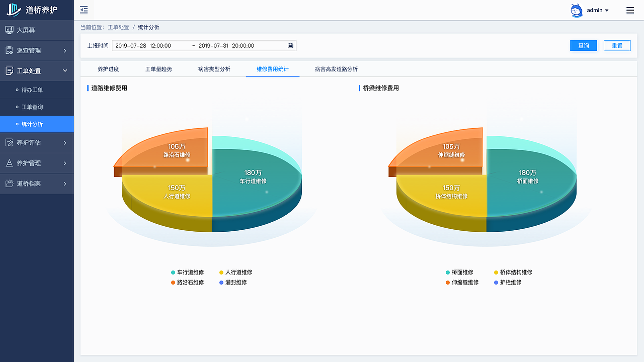644x362 pixels.
Task: Open the 工单查询 submenu item
Action: [37, 107]
